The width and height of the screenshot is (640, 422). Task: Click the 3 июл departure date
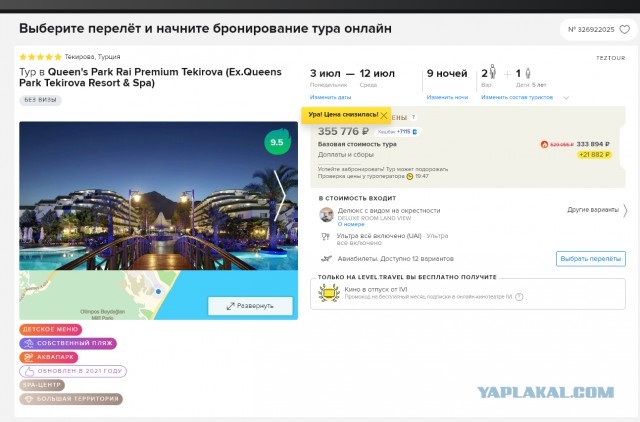pos(325,73)
